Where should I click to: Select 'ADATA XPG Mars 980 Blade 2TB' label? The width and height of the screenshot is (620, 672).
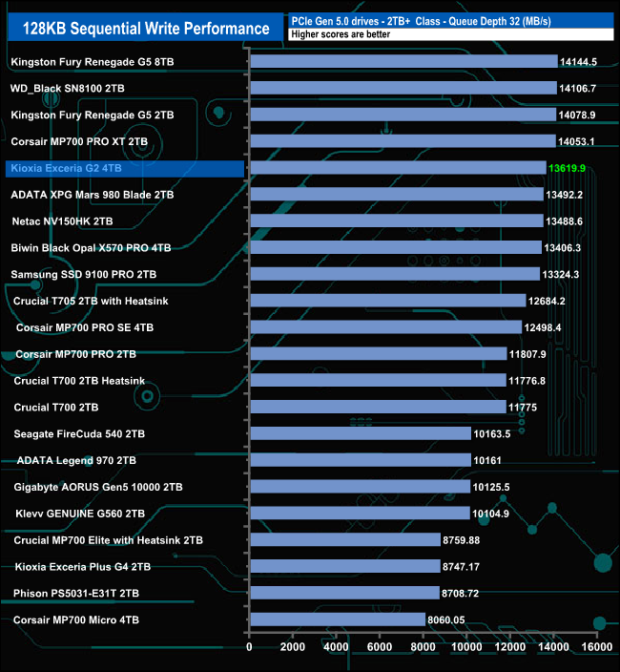click(93, 195)
